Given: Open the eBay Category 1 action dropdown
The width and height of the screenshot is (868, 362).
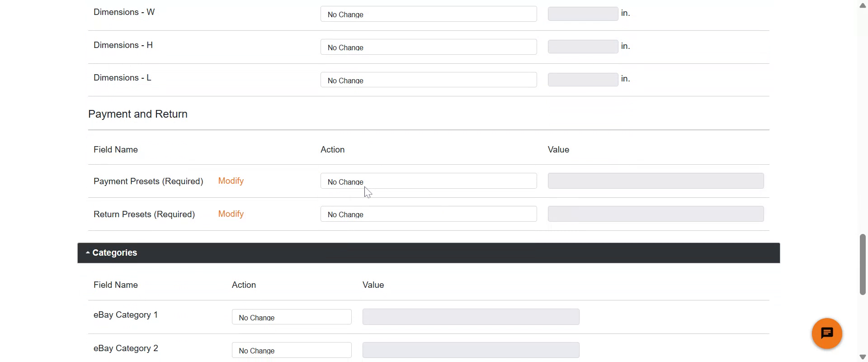Looking at the screenshot, I should click(x=291, y=317).
